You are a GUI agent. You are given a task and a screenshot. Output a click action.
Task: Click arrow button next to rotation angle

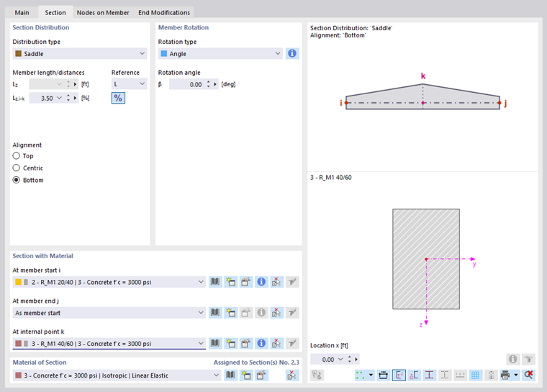[x=215, y=84]
